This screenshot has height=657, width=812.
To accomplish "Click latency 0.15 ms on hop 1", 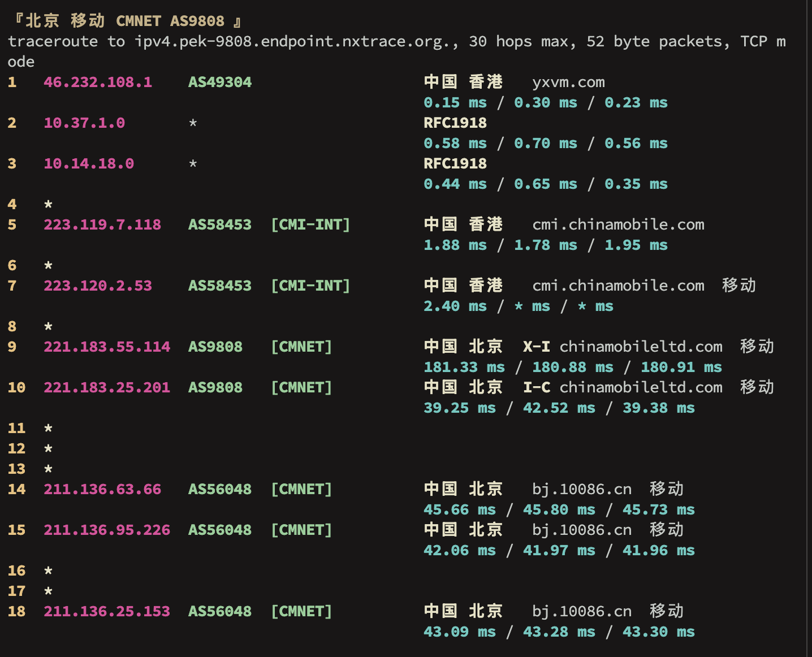I will coord(455,102).
